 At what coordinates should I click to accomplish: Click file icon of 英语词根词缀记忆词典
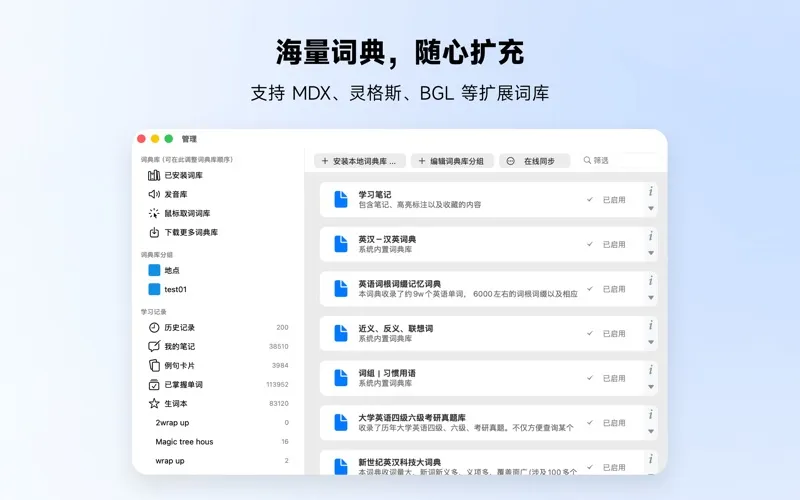point(341,289)
